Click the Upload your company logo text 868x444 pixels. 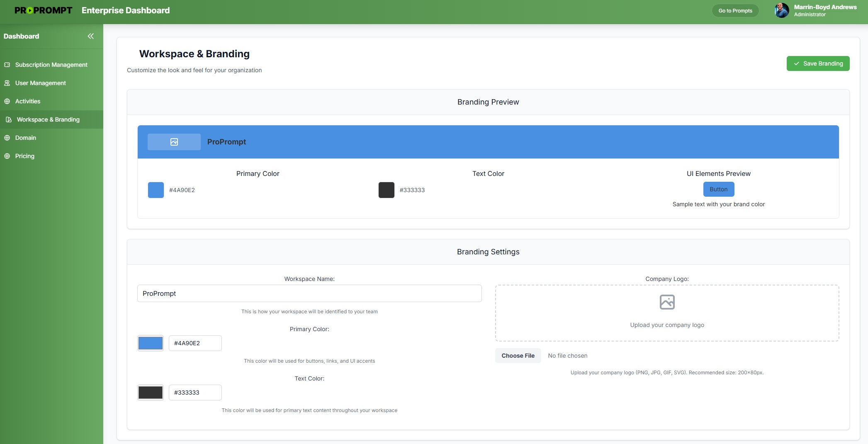tap(667, 325)
